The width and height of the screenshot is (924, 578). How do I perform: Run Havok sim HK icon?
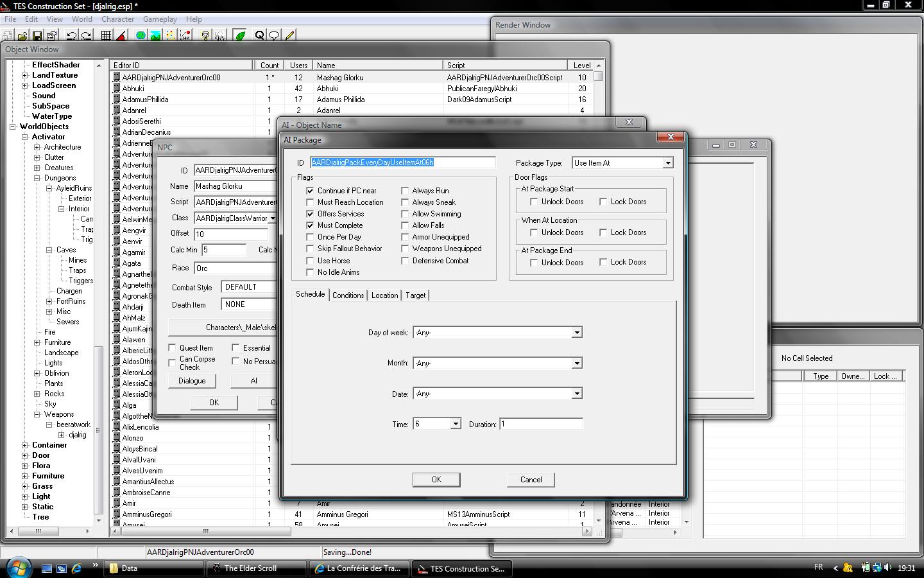(185, 35)
